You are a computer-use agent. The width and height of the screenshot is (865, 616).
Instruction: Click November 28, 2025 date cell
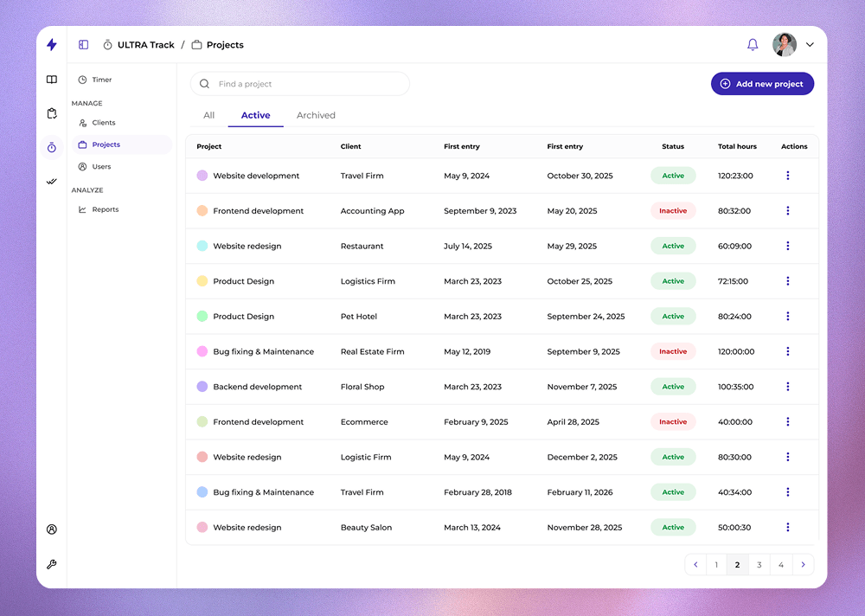(x=585, y=527)
